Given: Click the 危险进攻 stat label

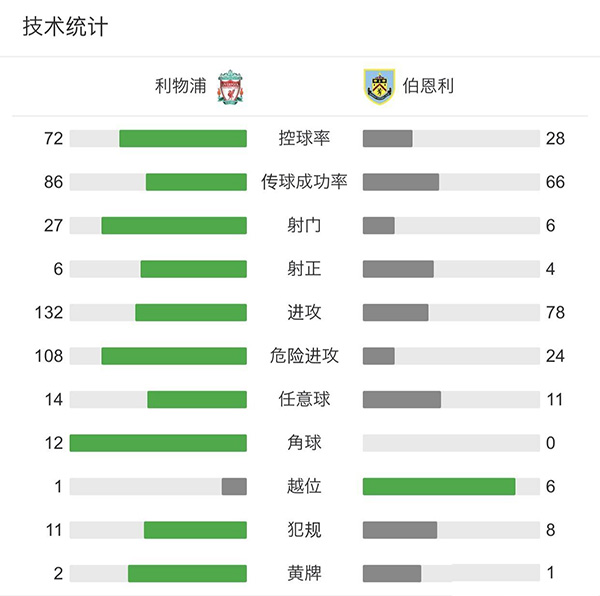Looking at the screenshot, I should [x=304, y=355].
